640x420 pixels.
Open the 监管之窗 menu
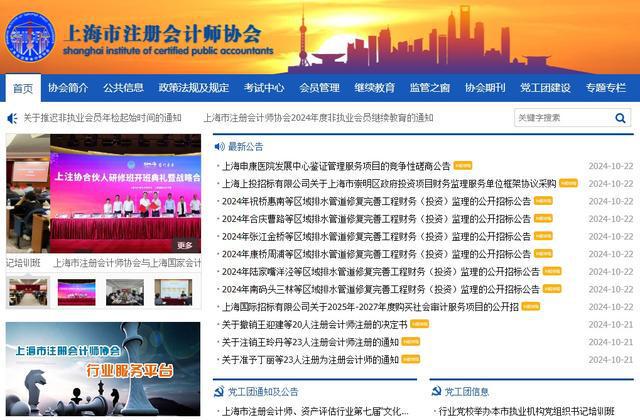(x=430, y=88)
